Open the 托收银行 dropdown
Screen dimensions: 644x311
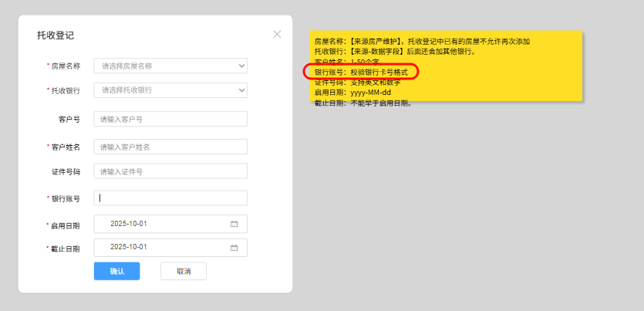point(170,90)
